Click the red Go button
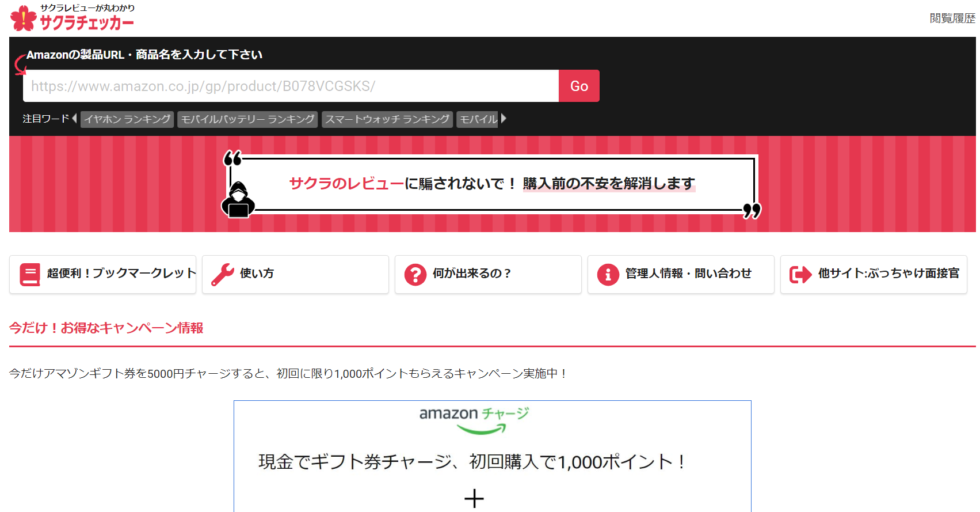Image resolution: width=980 pixels, height=512 pixels. (579, 86)
